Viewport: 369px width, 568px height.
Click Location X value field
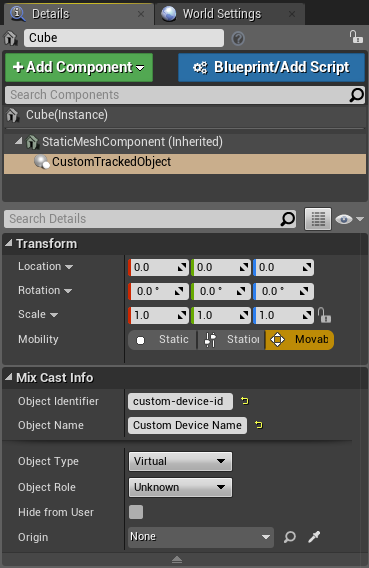[158, 268]
